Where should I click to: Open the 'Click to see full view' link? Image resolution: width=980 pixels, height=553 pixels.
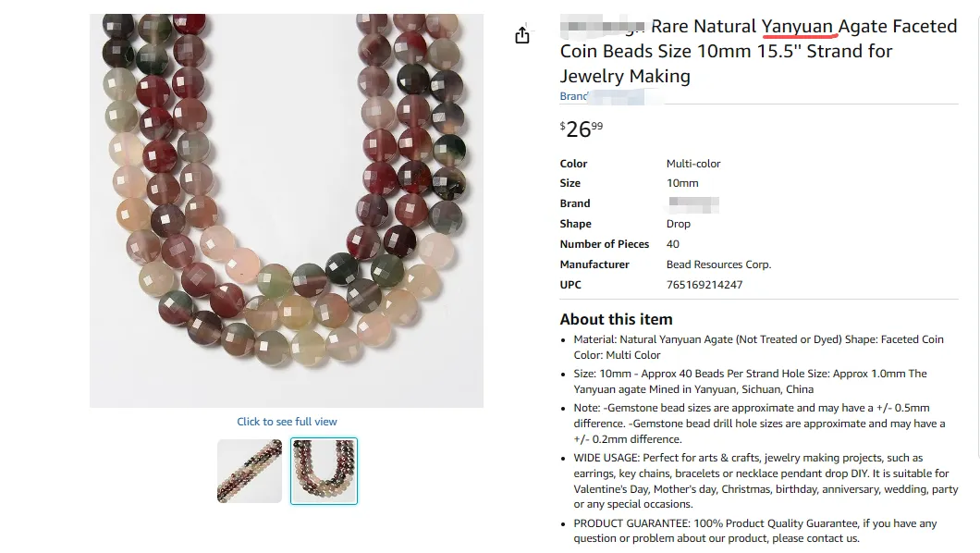287,422
